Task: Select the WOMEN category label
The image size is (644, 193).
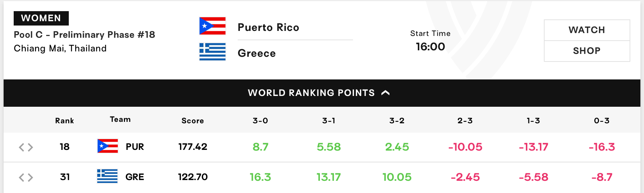Action: pyautogui.click(x=41, y=18)
